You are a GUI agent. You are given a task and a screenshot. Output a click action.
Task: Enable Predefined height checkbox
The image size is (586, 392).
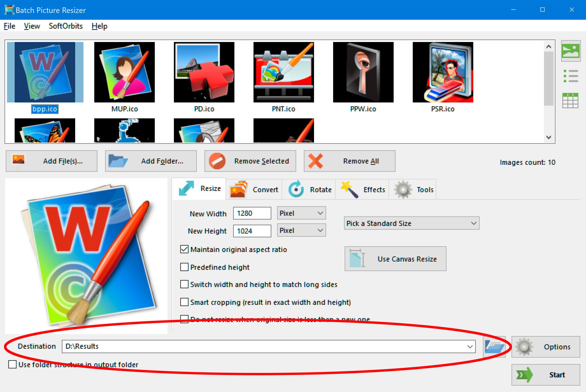184,267
